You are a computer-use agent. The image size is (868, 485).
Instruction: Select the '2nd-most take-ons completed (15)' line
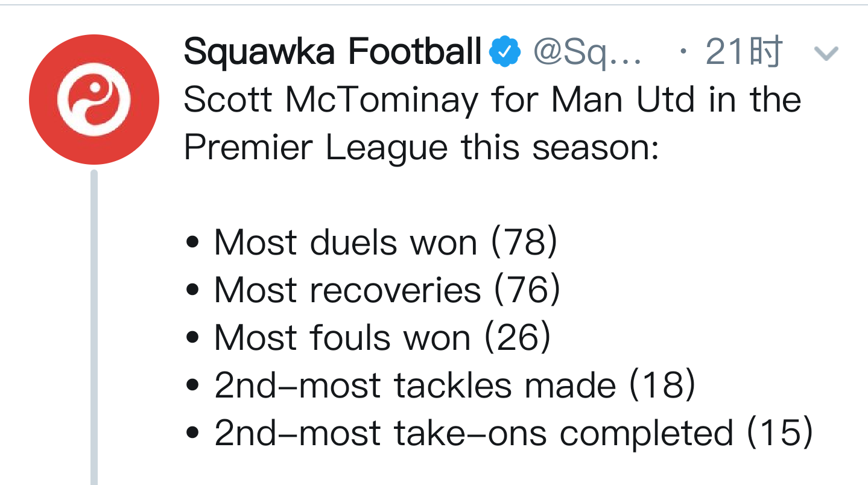(500, 433)
